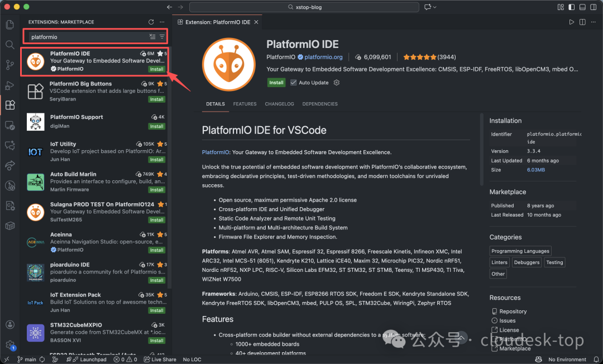Click the five-star rating (3944)
This screenshot has width=603, height=364.
(429, 57)
